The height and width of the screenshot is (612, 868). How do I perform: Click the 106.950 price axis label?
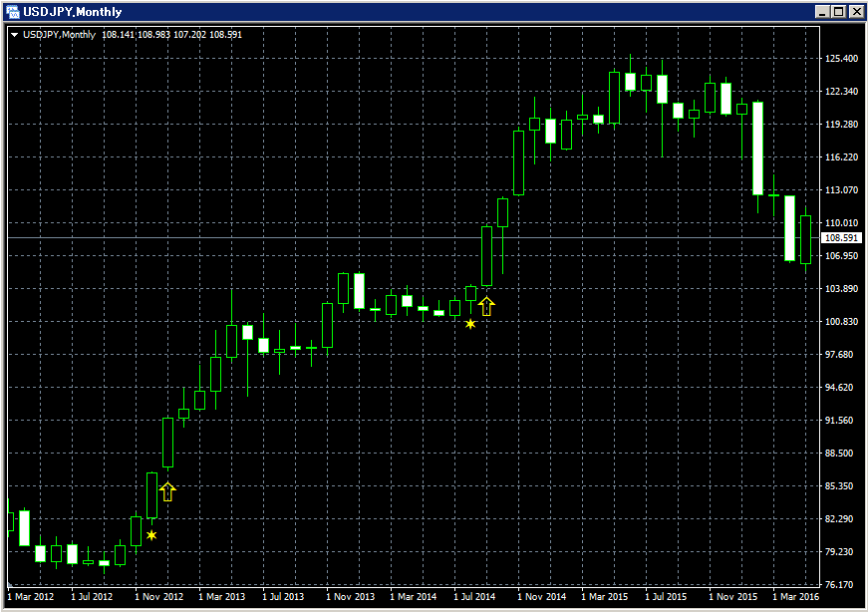click(841, 256)
